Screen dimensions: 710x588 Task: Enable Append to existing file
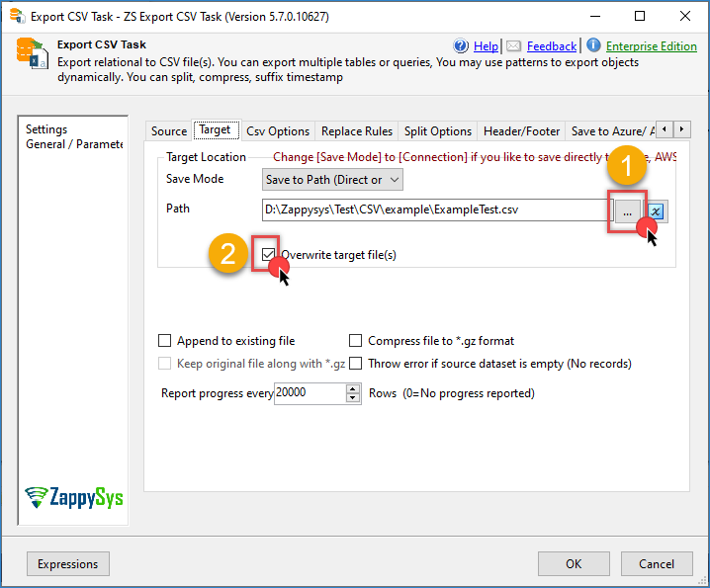coord(164,340)
